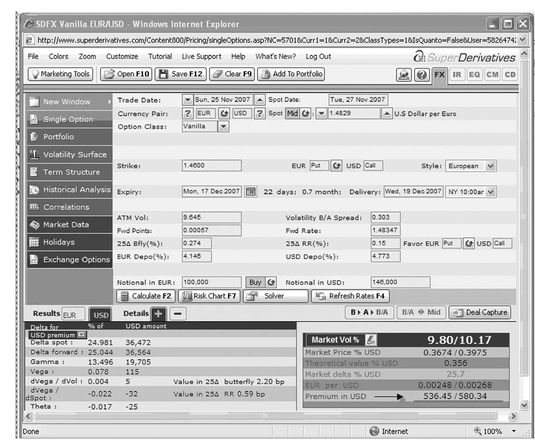This screenshot has width=535, height=444.
Task: Decrease spot rate with down arrow
Action: tap(321, 113)
